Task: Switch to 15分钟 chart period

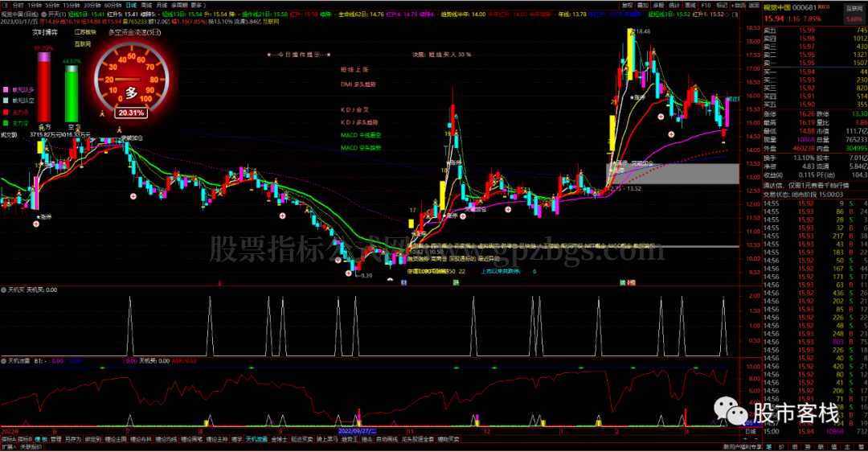Action: coord(72,6)
